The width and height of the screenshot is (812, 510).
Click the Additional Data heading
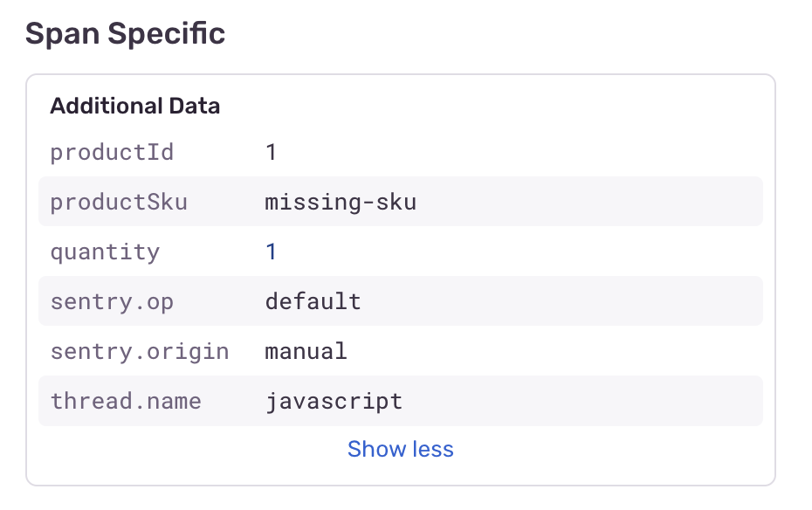pos(135,106)
